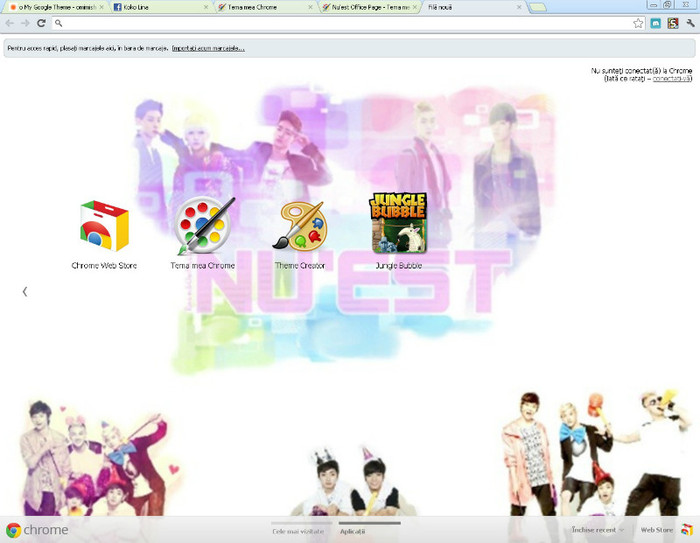
Task: Open the Chrome Web Store app
Action: (x=104, y=226)
